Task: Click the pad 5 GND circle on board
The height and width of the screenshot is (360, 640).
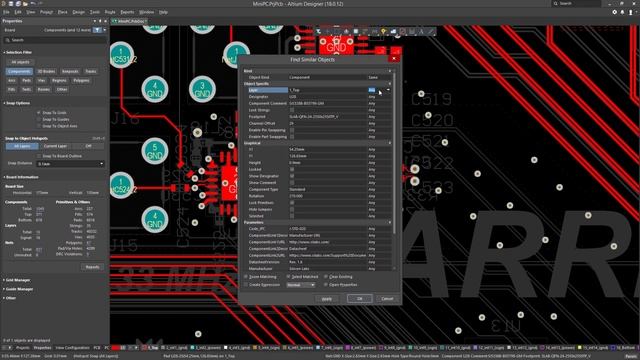Action: 155,151
